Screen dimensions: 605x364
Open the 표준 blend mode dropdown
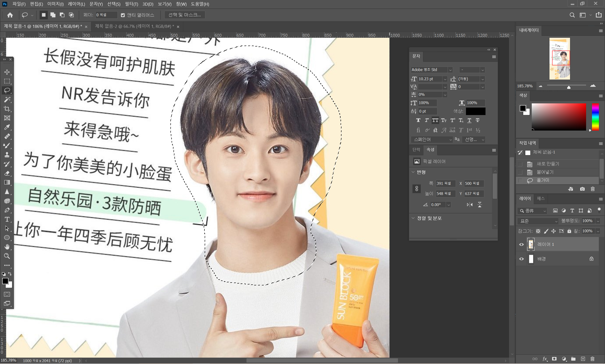tap(538, 221)
